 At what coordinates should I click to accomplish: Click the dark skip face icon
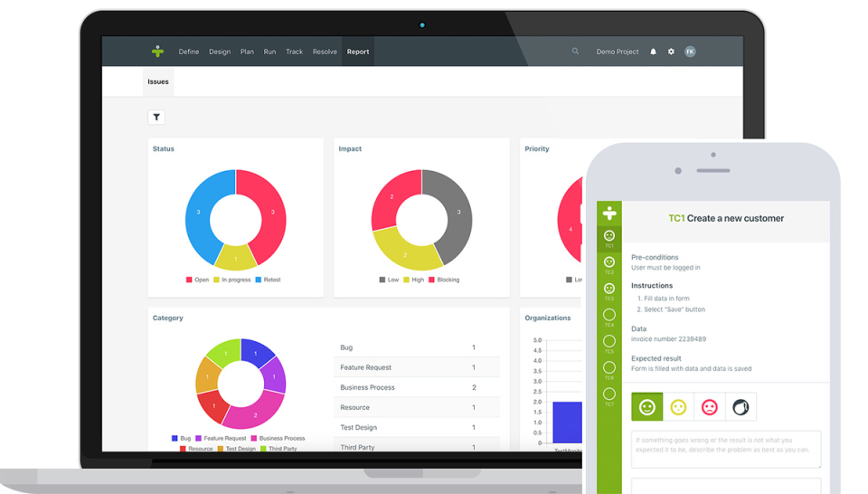click(741, 407)
